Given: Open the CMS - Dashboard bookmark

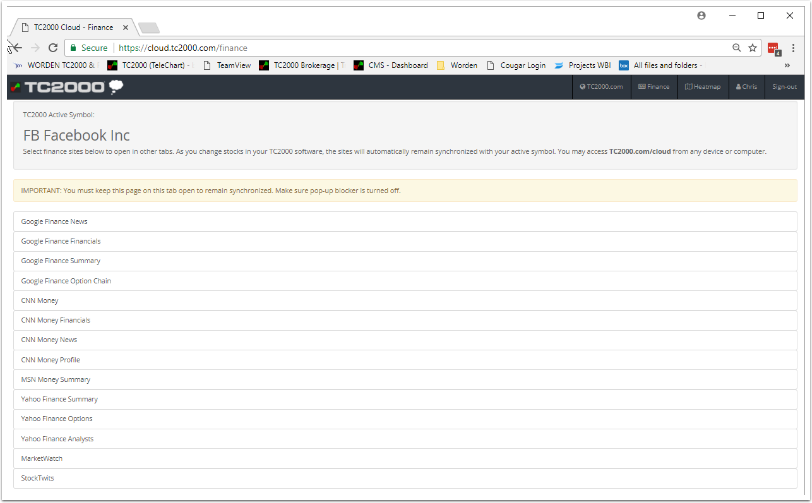Looking at the screenshot, I should pos(391,65).
